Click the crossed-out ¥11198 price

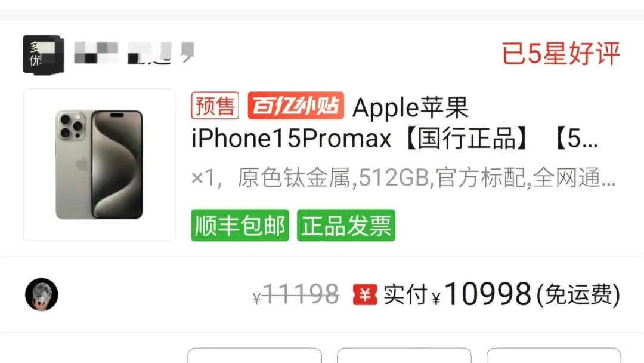tap(296, 294)
